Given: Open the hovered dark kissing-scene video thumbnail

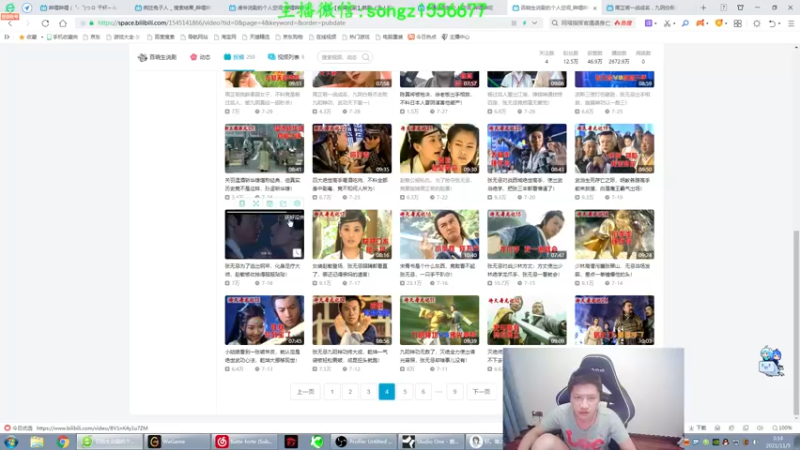Looking at the screenshot, I should point(264,234).
